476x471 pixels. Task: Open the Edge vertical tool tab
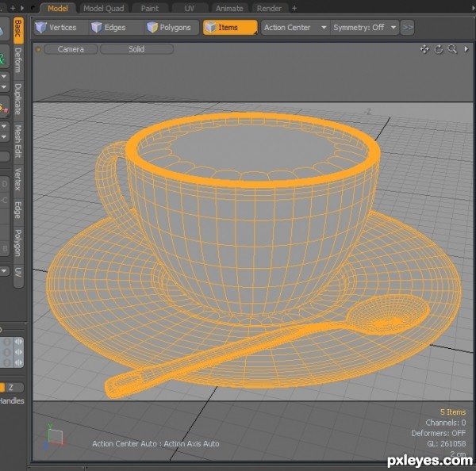[18, 210]
